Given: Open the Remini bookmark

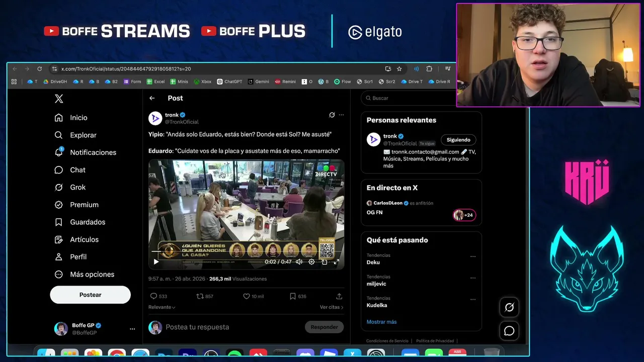Looking at the screenshot, I should (285, 81).
